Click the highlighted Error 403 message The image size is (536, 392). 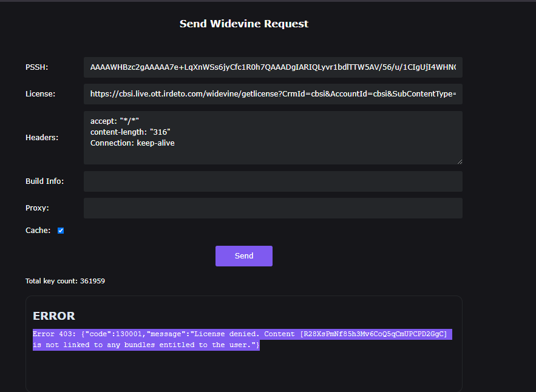coord(243,339)
